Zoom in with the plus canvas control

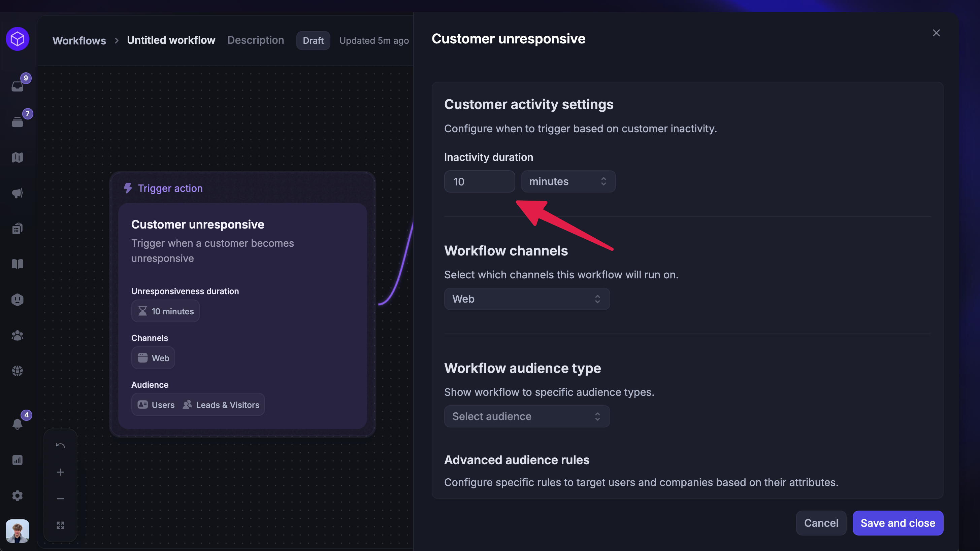61,472
